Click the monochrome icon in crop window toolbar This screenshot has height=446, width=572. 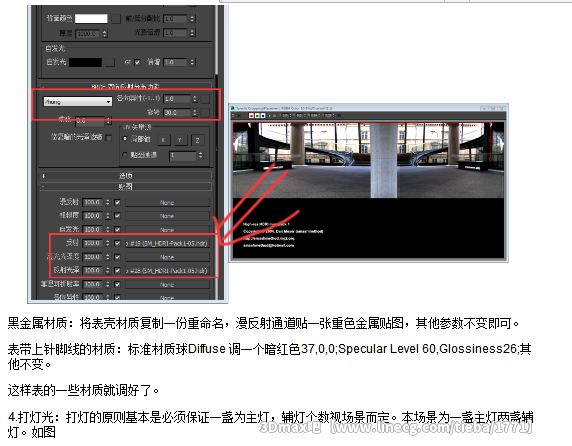[x=274, y=116]
